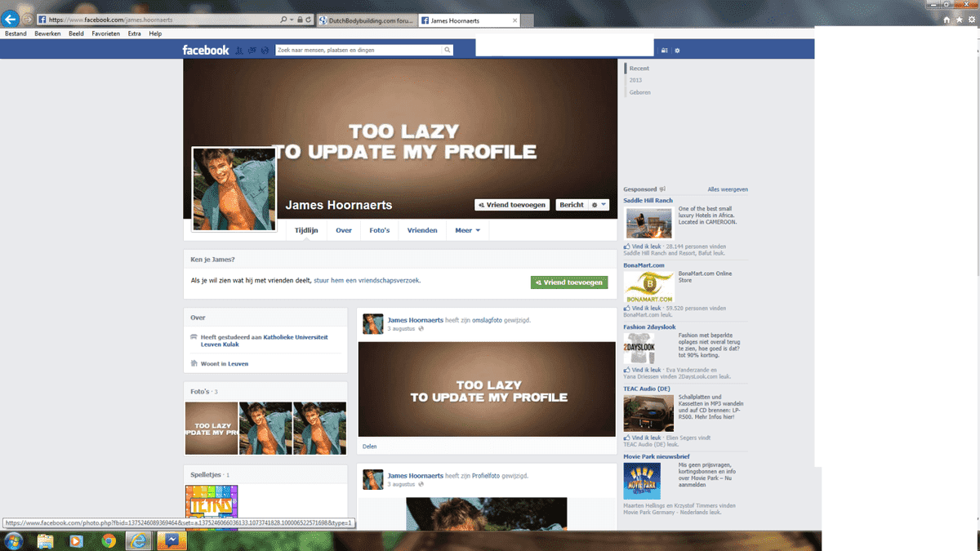Image resolution: width=980 pixels, height=551 pixels.
Task: Open Facebook Messenger from the taskbar
Action: [x=172, y=540]
